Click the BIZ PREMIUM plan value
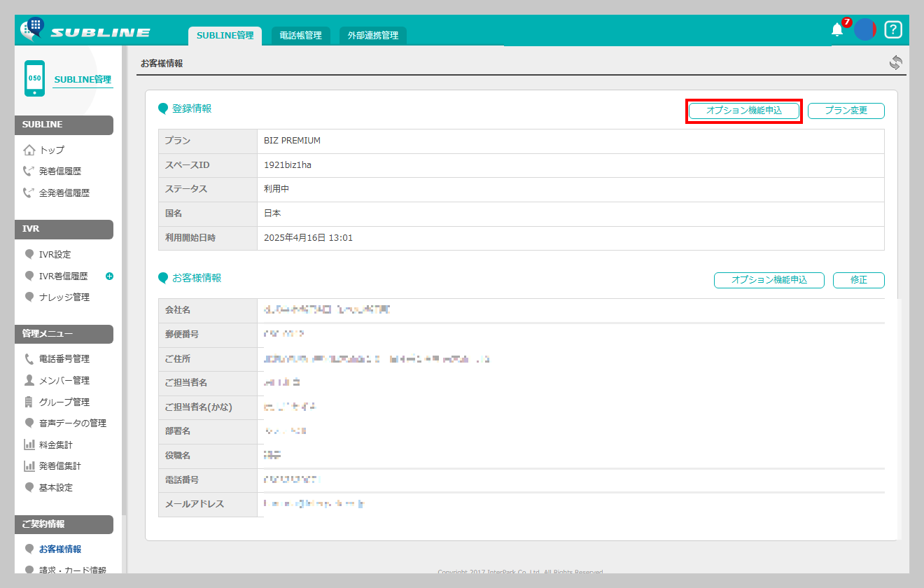The image size is (924, 588). click(292, 141)
